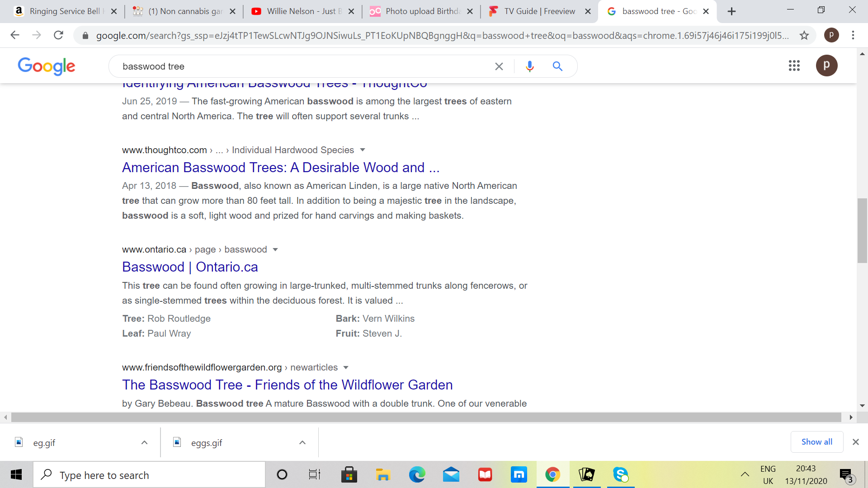868x488 pixels.
Task: Open Chrome icon in taskbar
Action: click(x=552, y=474)
